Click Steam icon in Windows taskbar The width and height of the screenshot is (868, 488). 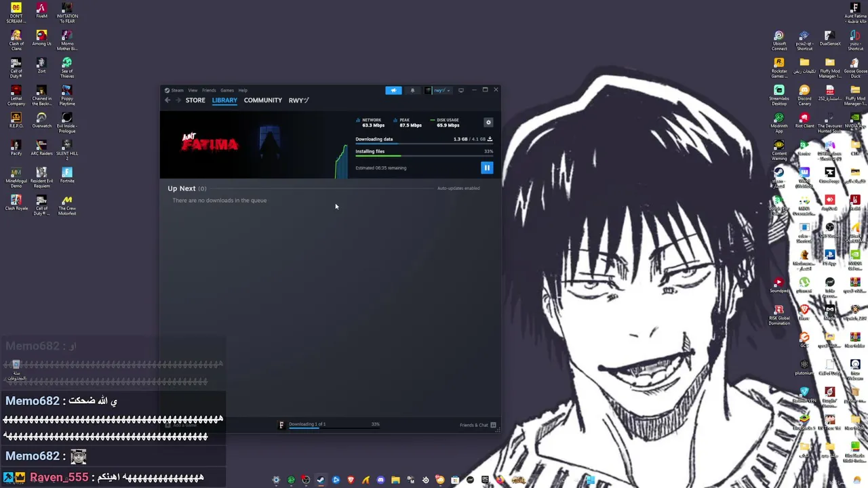[321, 480]
